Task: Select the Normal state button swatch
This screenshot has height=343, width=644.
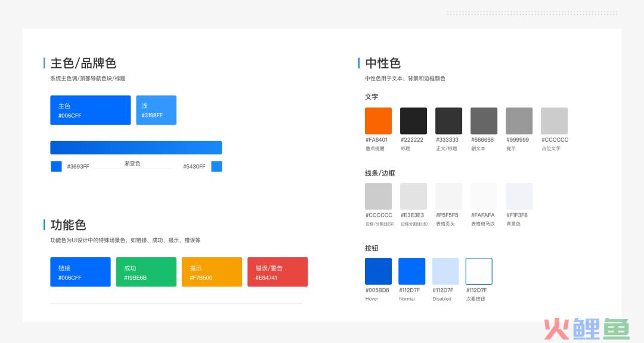Action: coord(411,272)
